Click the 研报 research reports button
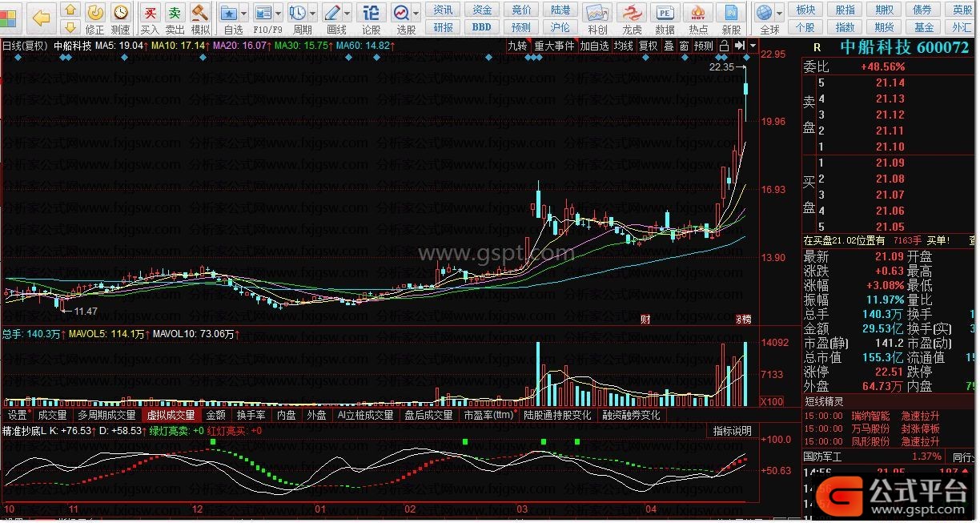The height and width of the screenshot is (523, 980). point(443,27)
